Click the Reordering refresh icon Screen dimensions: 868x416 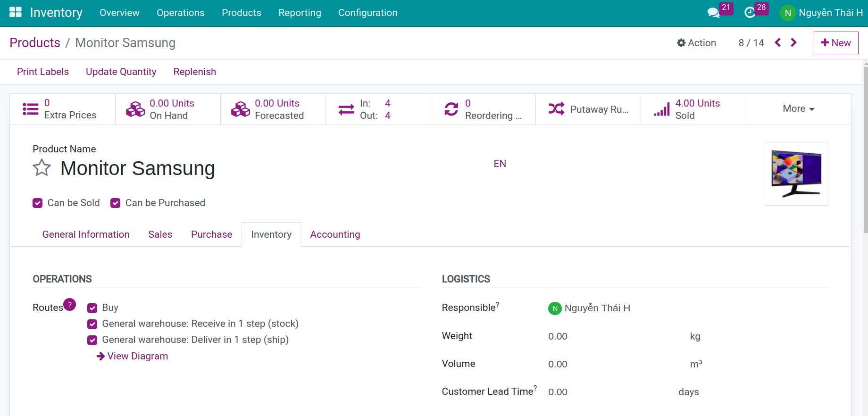(x=451, y=109)
